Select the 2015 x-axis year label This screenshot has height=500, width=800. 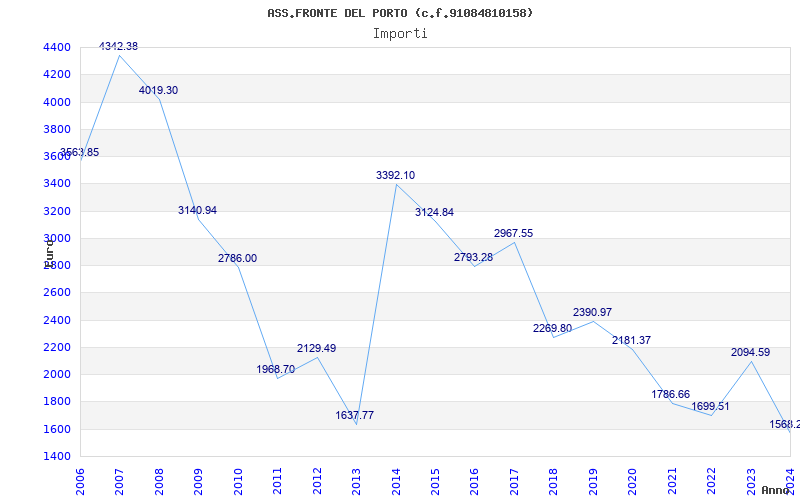tap(435, 482)
